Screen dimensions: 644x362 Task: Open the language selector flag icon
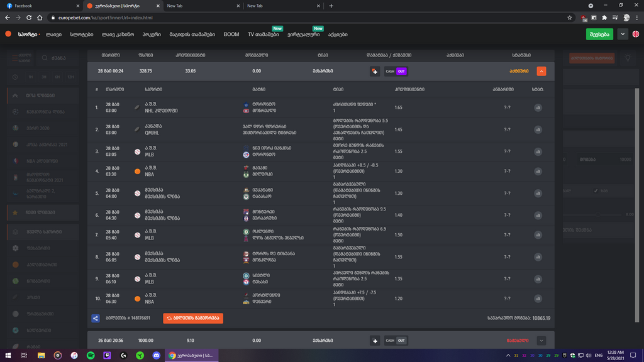pyautogui.click(x=635, y=35)
